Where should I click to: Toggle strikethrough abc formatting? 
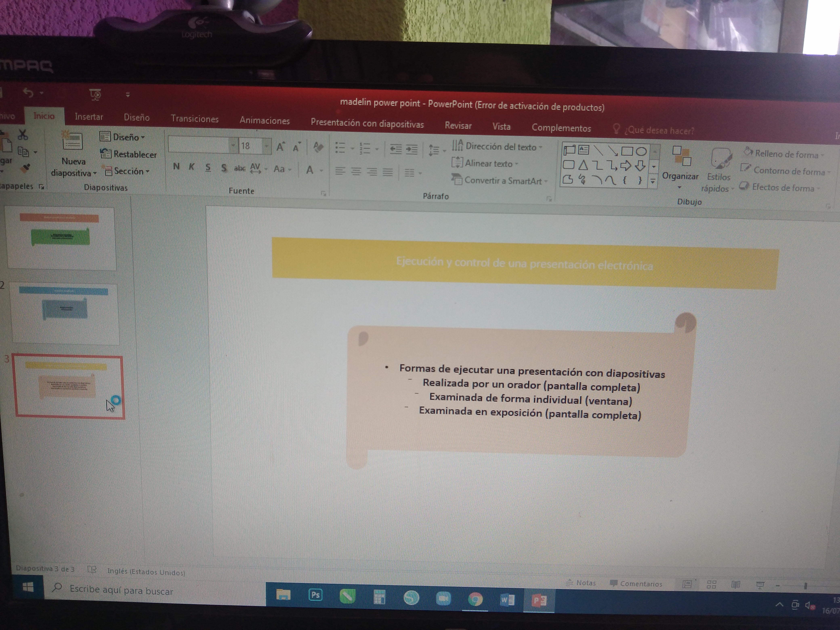(x=239, y=168)
